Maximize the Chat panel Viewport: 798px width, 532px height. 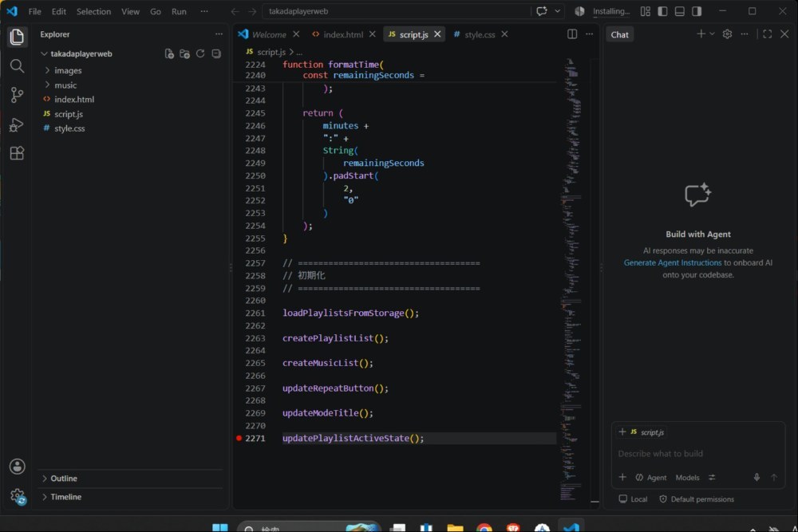tap(768, 34)
